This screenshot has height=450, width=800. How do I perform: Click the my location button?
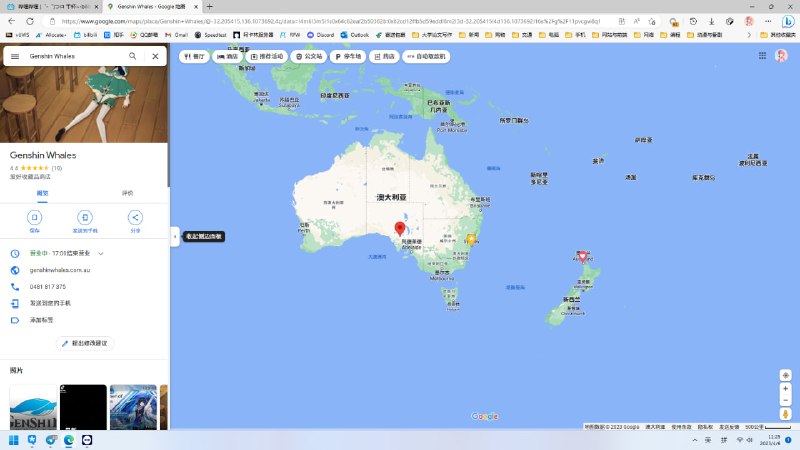(785, 375)
